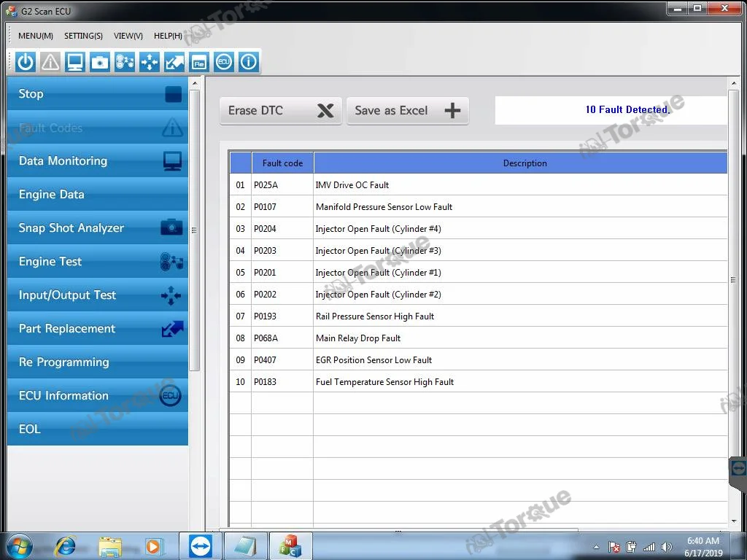747x560 pixels.
Task: Switch to TeamViewer in taskbar
Action: tap(201, 546)
